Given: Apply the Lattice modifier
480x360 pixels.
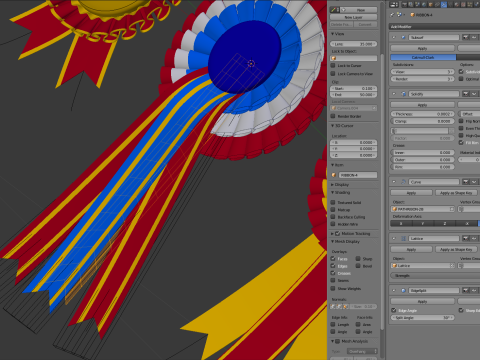Looking at the screenshot, I should pyautogui.click(x=411, y=250).
